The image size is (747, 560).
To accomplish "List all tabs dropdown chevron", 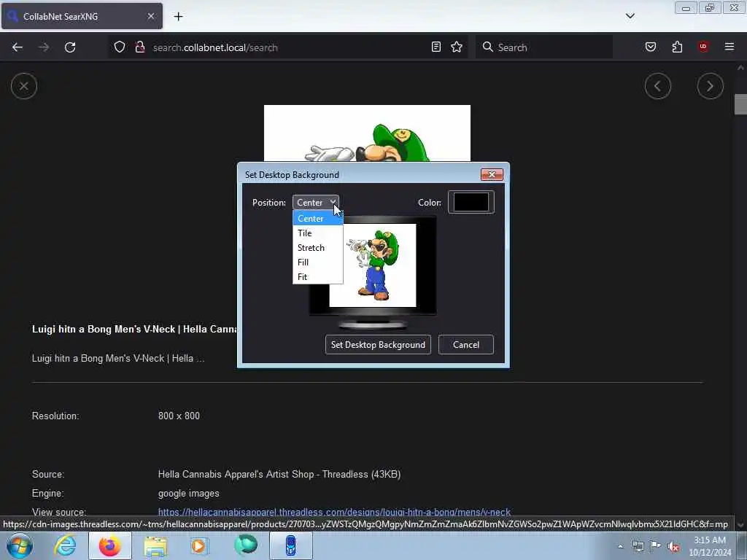I will 630,16.
